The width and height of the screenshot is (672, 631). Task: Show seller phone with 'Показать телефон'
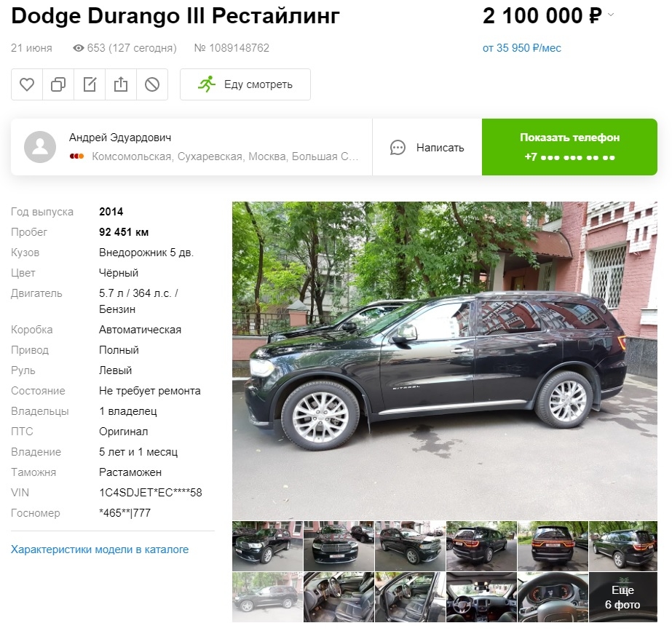(569, 147)
